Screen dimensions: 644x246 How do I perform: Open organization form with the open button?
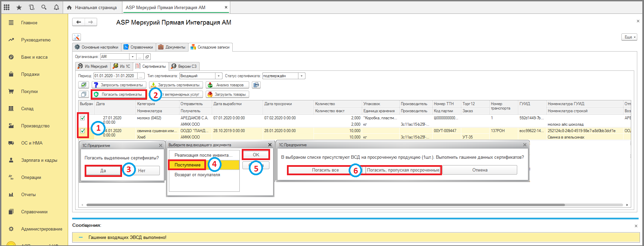point(147,57)
